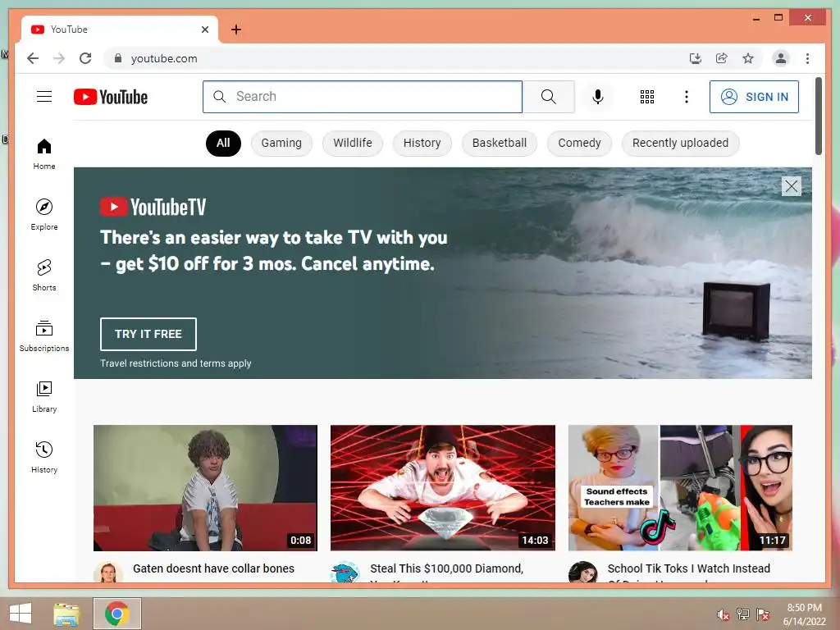
Task: Open channel avatar beside Gaten video
Action: 108,572
